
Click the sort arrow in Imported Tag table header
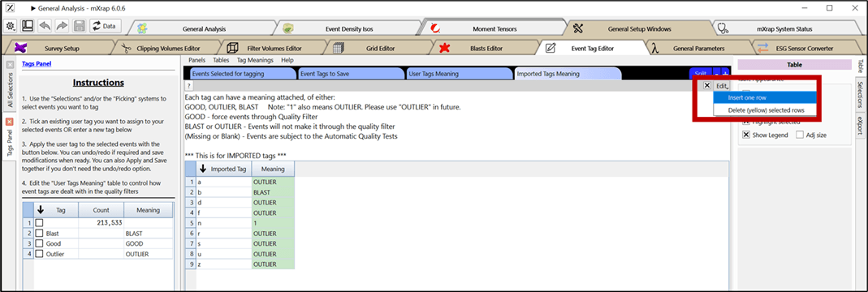203,170
